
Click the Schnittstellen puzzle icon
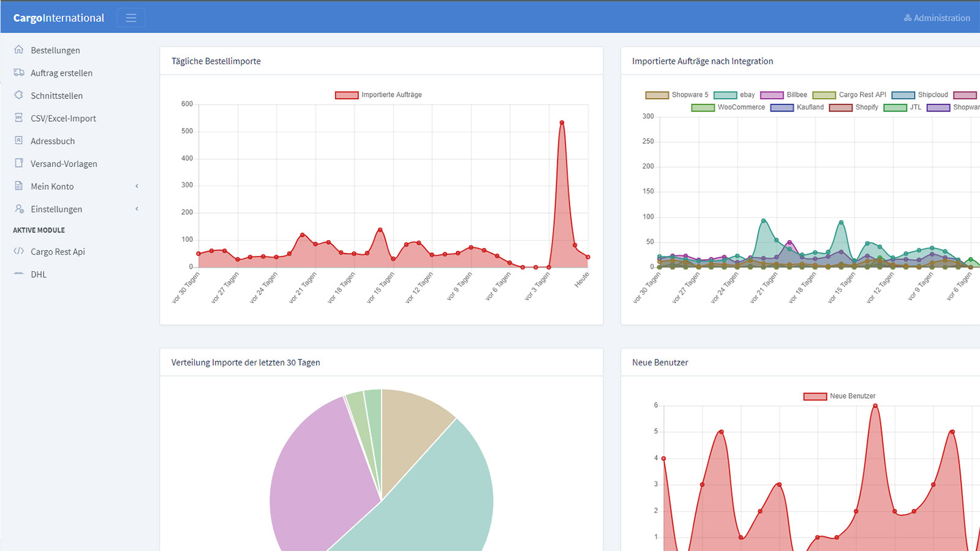pos(19,95)
